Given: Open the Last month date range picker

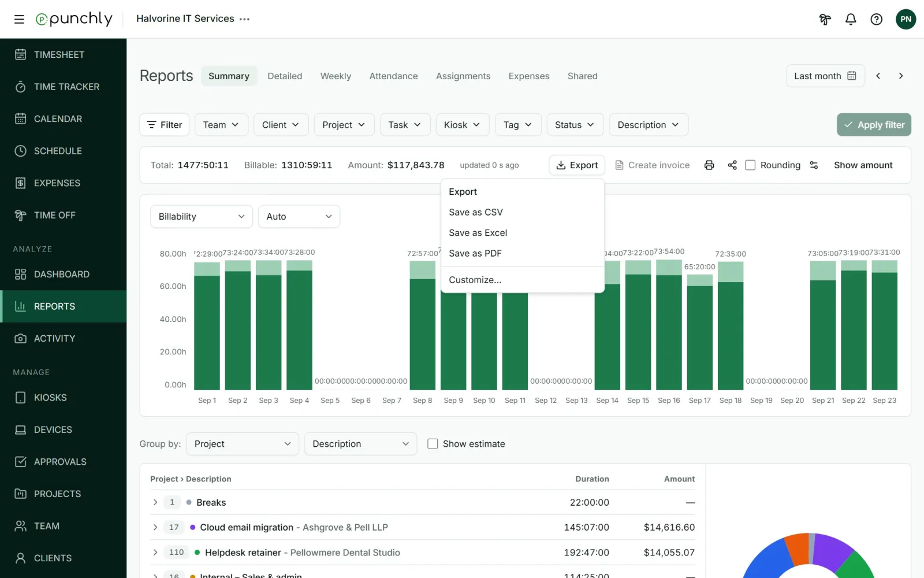Looking at the screenshot, I should pos(825,76).
